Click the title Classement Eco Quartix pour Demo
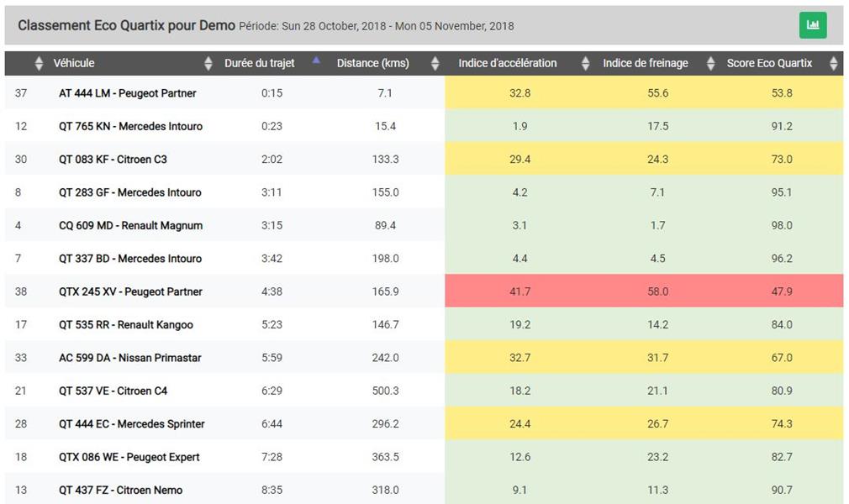 tap(126, 25)
